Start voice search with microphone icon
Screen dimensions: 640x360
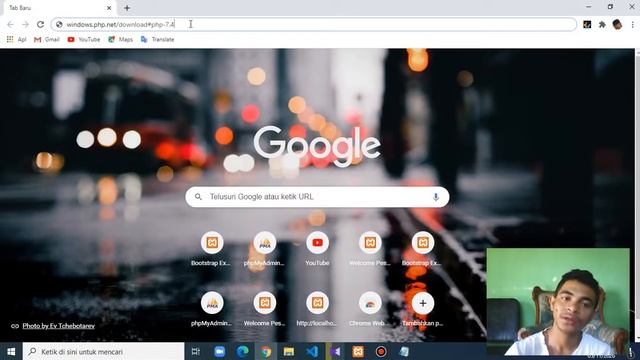point(436,197)
